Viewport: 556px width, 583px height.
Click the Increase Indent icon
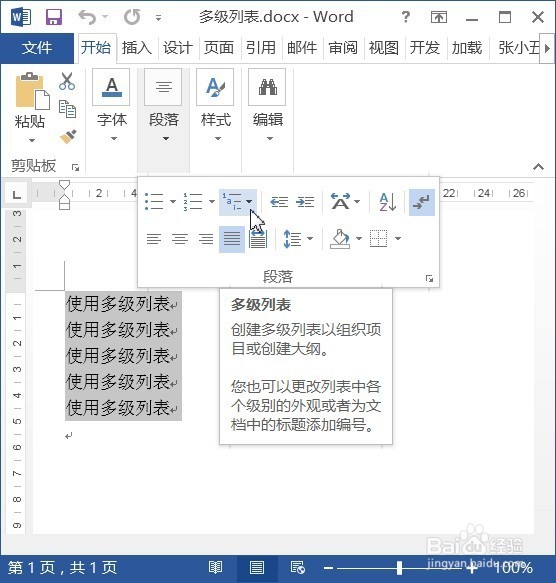tap(305, 202)
